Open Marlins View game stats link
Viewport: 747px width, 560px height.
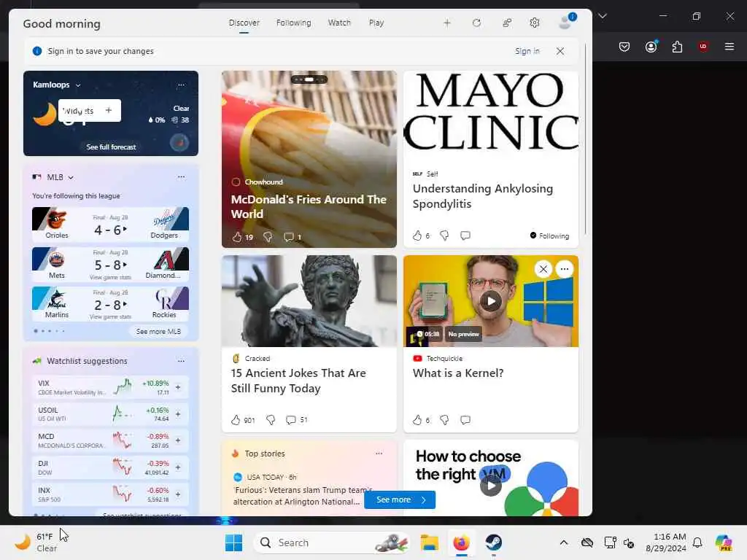coord(110,316)
